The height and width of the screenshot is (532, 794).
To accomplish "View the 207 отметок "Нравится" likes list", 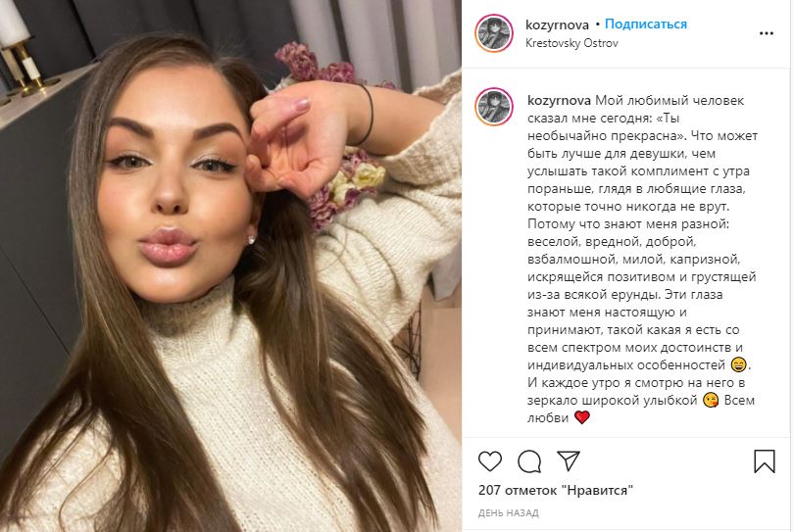I will tap(556, 490).
